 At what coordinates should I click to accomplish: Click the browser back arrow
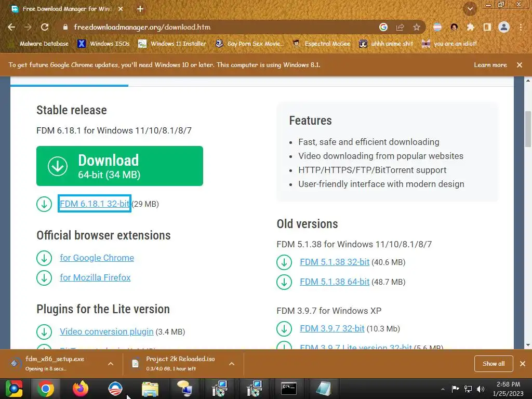(11, 27)
